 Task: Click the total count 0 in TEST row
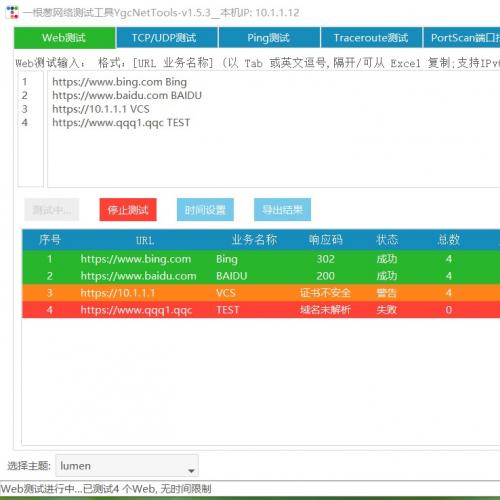coord(449,310)
